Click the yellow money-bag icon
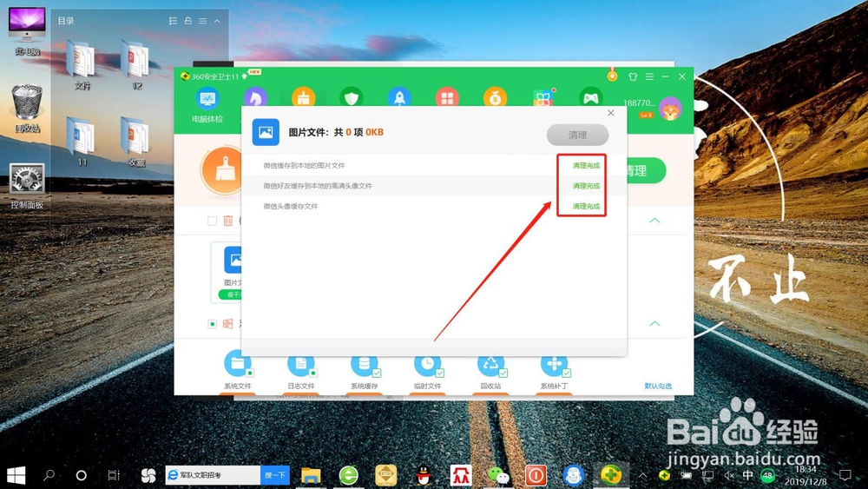This screenshot has height=489, width=868. (x=495, y=97)
